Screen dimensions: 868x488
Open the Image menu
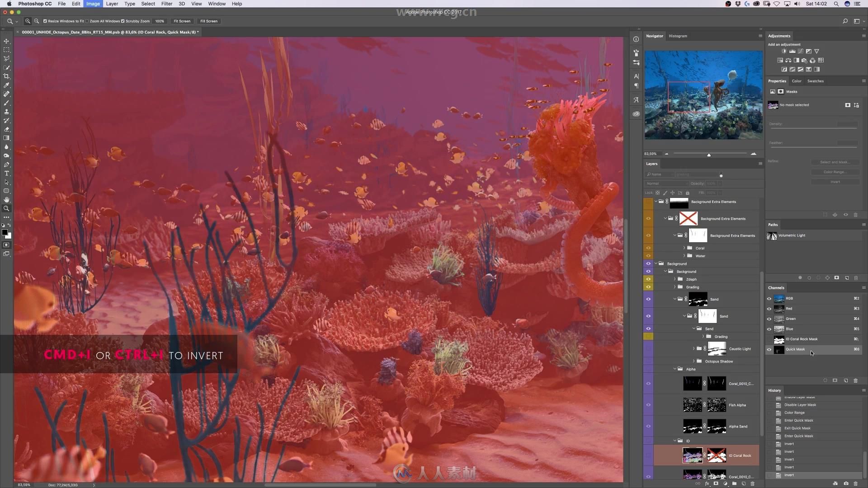pos(92,4)
